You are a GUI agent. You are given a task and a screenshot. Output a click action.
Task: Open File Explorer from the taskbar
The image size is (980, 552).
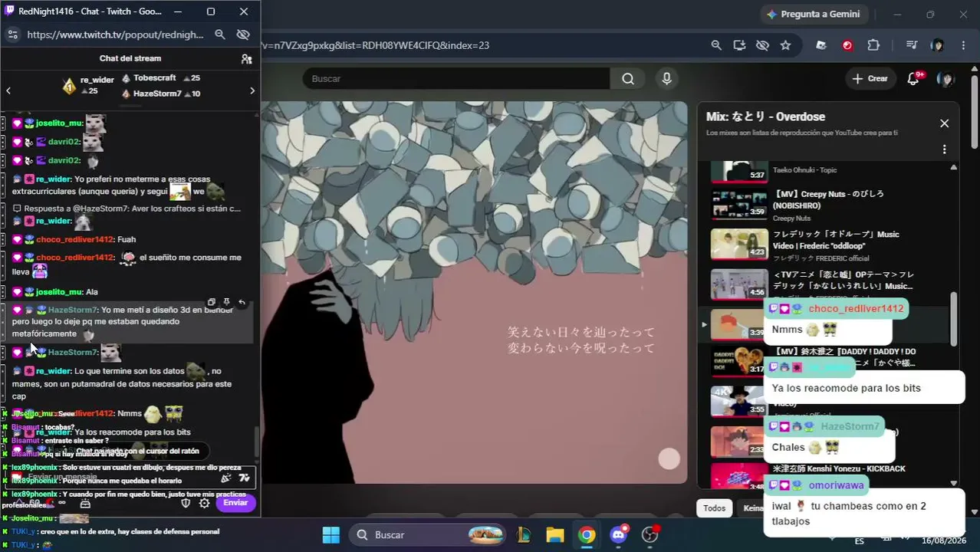click(x=555, y=534)
